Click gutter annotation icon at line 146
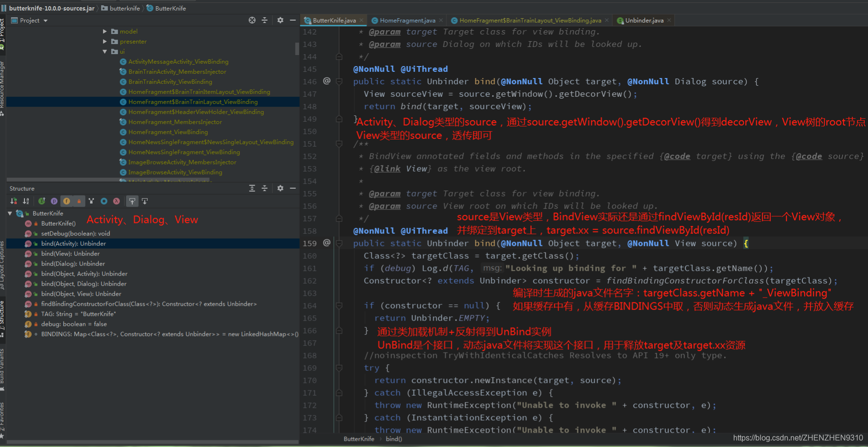This screenshot has width=868, height=447. 327,81
